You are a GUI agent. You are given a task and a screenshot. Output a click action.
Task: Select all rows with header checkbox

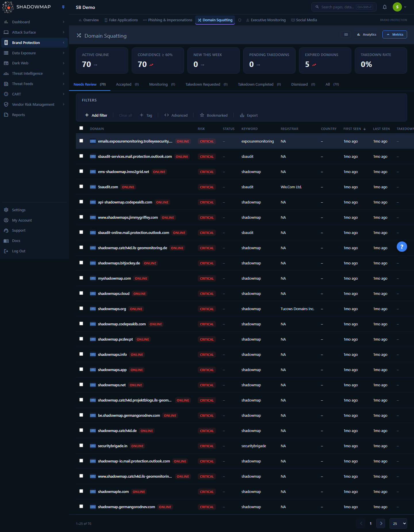click(81, 128)
